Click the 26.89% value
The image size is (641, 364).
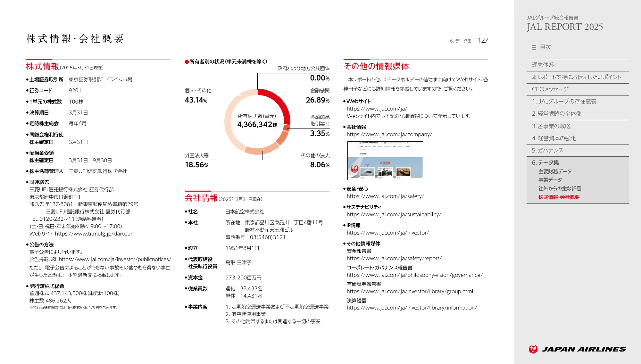tap(317, 100)
